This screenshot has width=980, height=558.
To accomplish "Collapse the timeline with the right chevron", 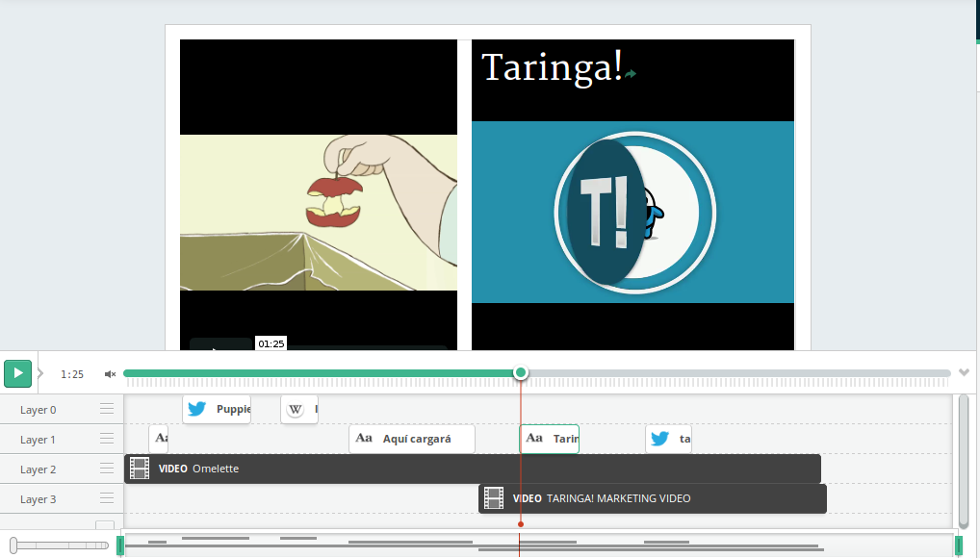I will pyautogui.click(x=964, y=372).
